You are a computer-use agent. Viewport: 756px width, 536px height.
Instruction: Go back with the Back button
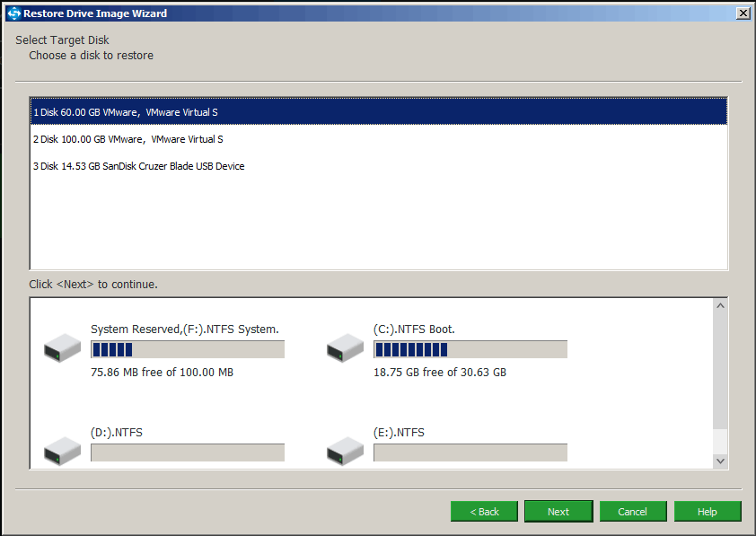pos(484,512)
